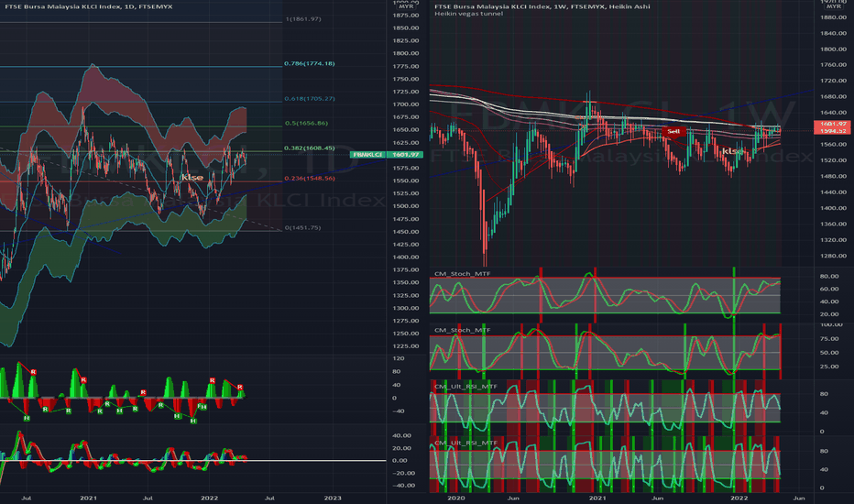Image resolution: width=854 pixels, height=504 pixels.
Task: Click the 1500.00 value on the daily price axis
Action: (406, 206)
